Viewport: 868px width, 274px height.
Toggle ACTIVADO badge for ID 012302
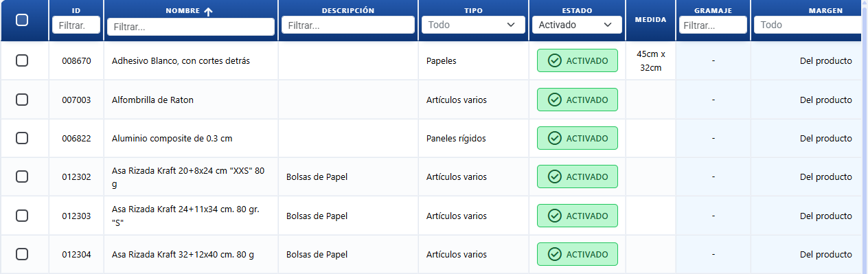click(x=578, y=176)
